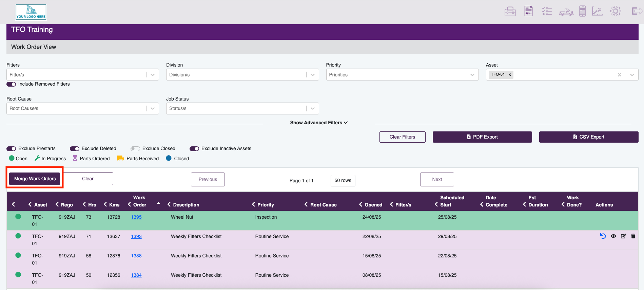Click the trash icon for work order 1393

click(x=633, y=236)
